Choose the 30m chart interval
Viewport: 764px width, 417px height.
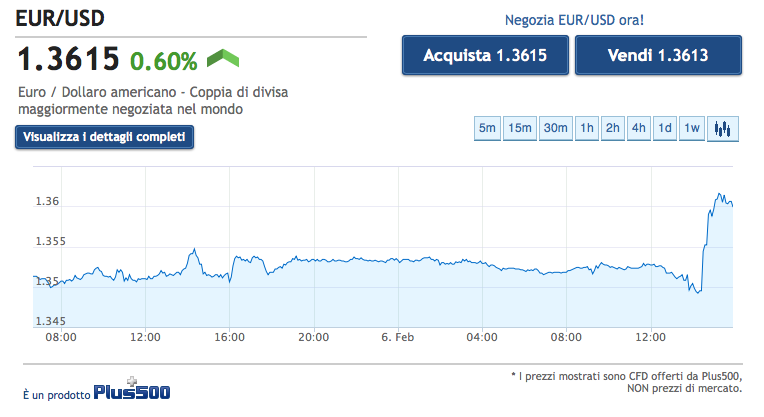pyautogui.click(x=555, y=128)
